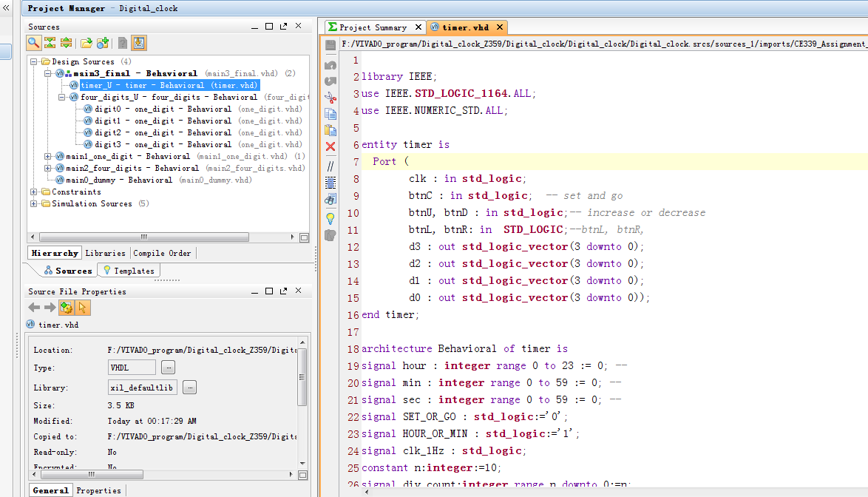
Task: Toggle line comment with the // icon
Action: (330, 166)
